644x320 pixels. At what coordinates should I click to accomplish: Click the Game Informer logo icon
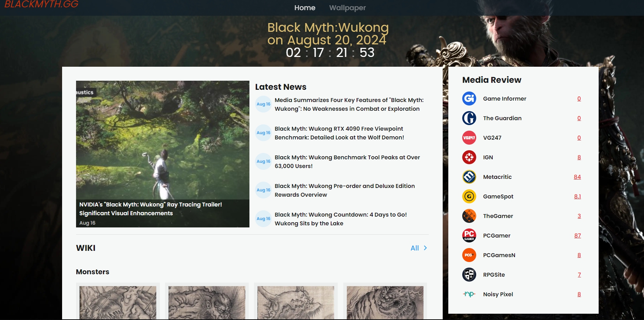(x=469, y=99)
